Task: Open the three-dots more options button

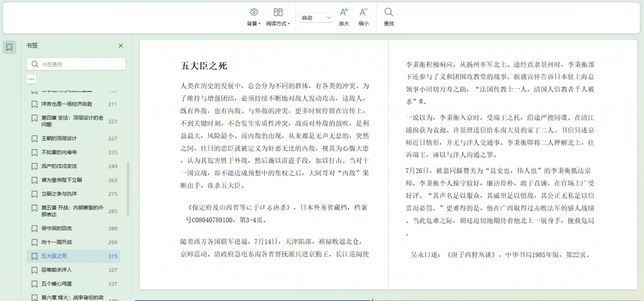Action: (x=31, y=79)
